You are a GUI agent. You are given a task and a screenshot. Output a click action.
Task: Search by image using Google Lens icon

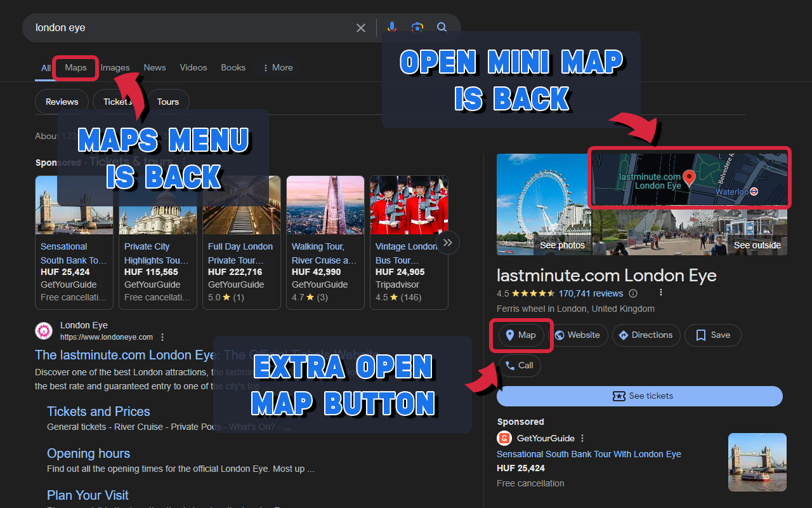click(417, 27)
